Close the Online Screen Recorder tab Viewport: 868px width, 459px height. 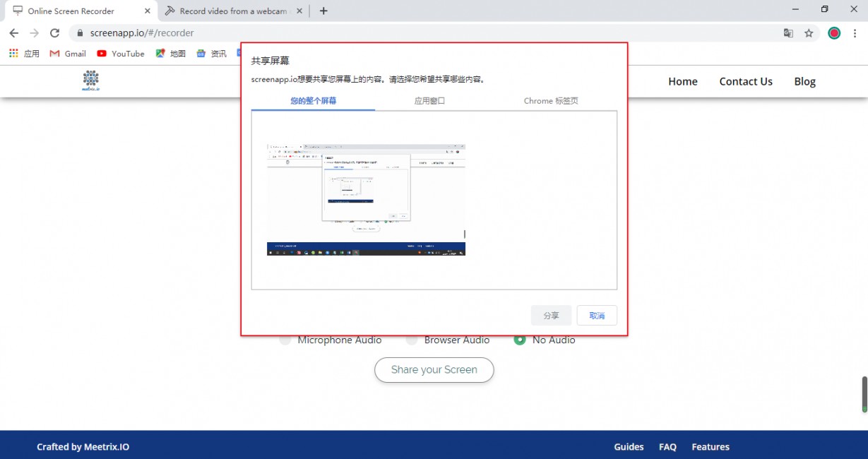(x=147, y=11)
